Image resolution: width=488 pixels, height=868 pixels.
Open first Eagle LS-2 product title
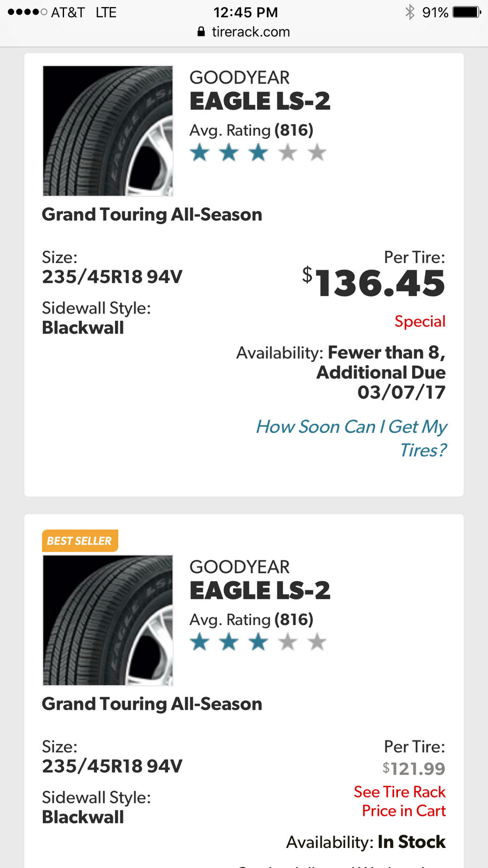(x=260, y=101)
